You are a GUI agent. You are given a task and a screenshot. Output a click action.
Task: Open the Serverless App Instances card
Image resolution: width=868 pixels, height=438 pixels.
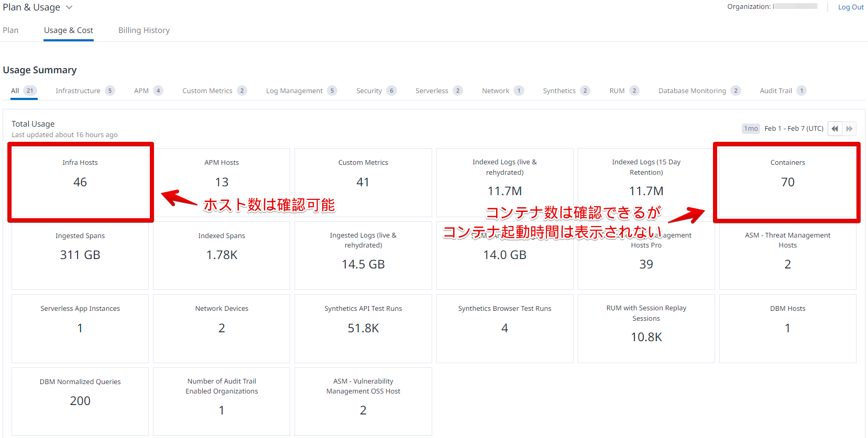coord(80,329)
